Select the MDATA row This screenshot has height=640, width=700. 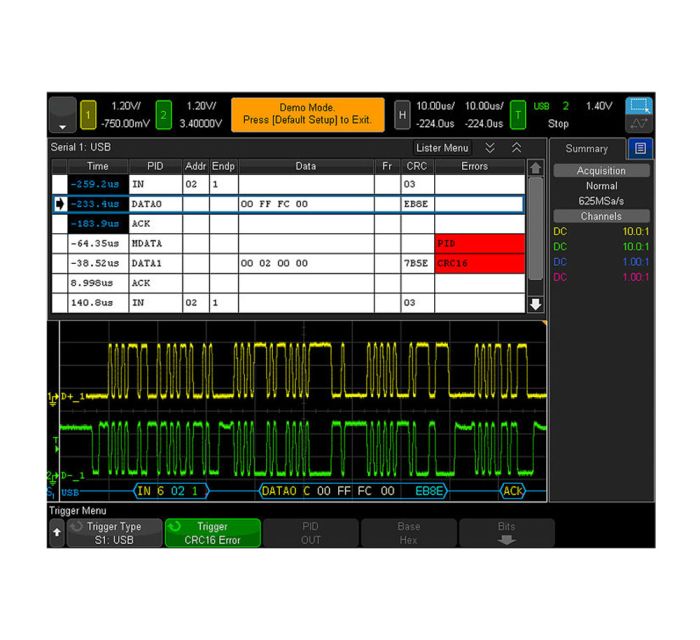coord(288,243)
